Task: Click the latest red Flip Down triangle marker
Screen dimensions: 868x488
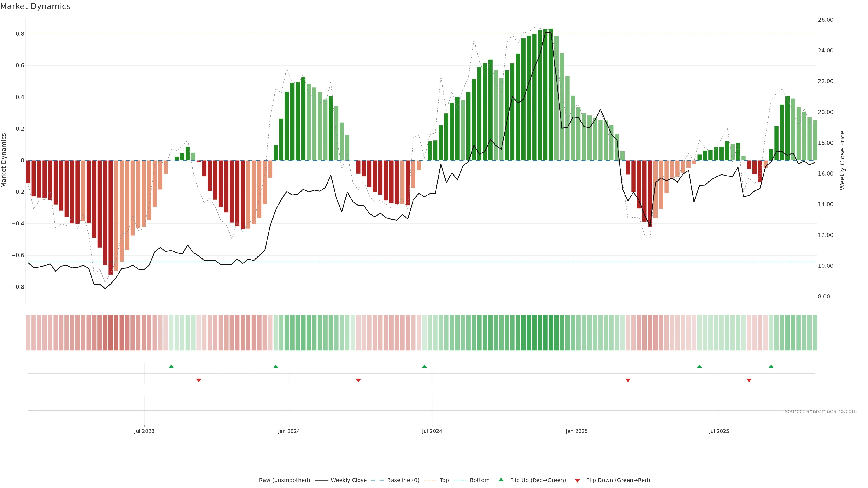Action: (749, 380)
